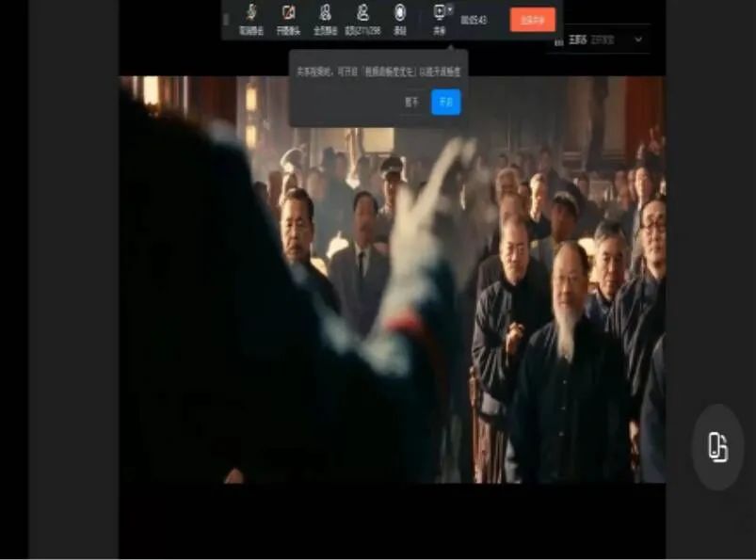Expand the speaker name chevron
756x560 pixels.
pos(638,40)
